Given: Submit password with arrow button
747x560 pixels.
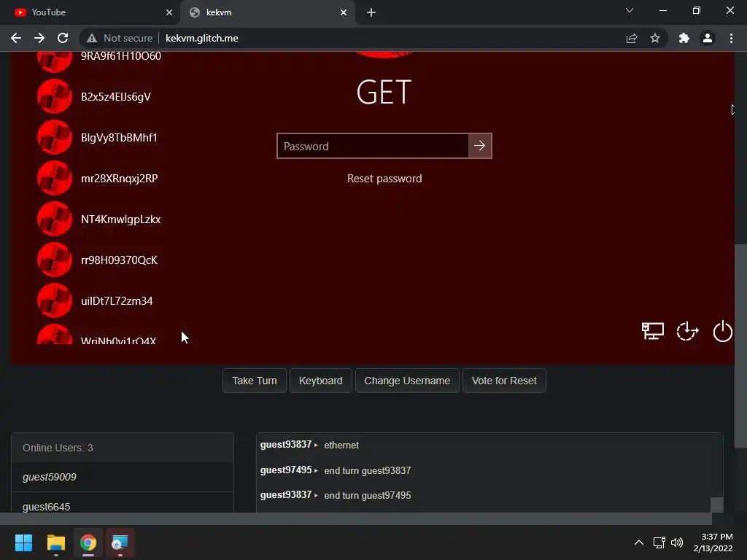Looking at the screenshot, I should 480,146.
